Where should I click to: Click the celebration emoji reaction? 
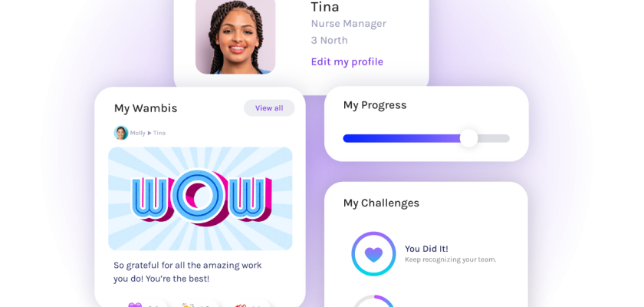pyautogui.click(x=188, y=305)
